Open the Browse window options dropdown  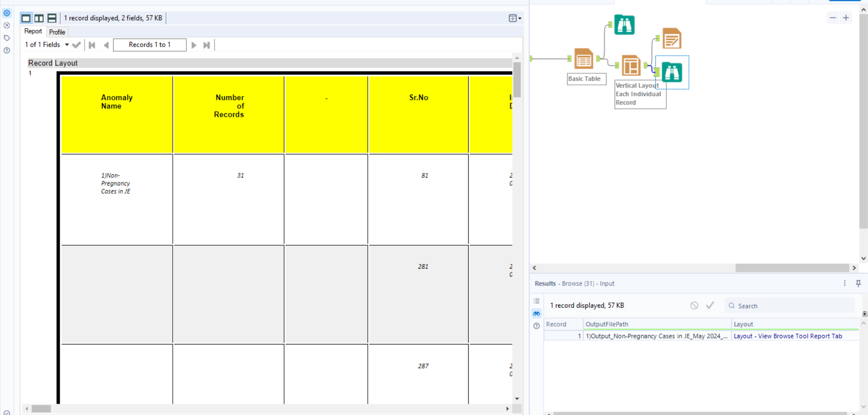(515, 18)
